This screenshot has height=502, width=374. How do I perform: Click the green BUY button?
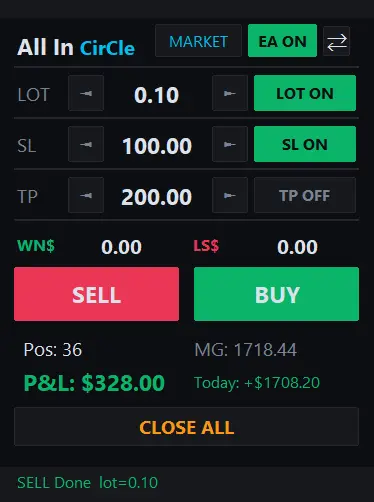(x=276, y=294)
